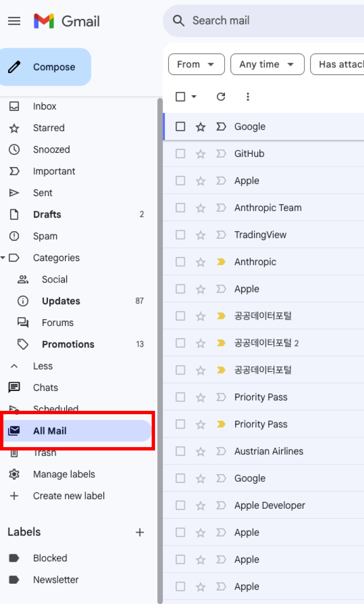Viewport: 364px width, 604px height.
Task: Check the Google email checkbox in top row
Action: (x=180, y=127)
